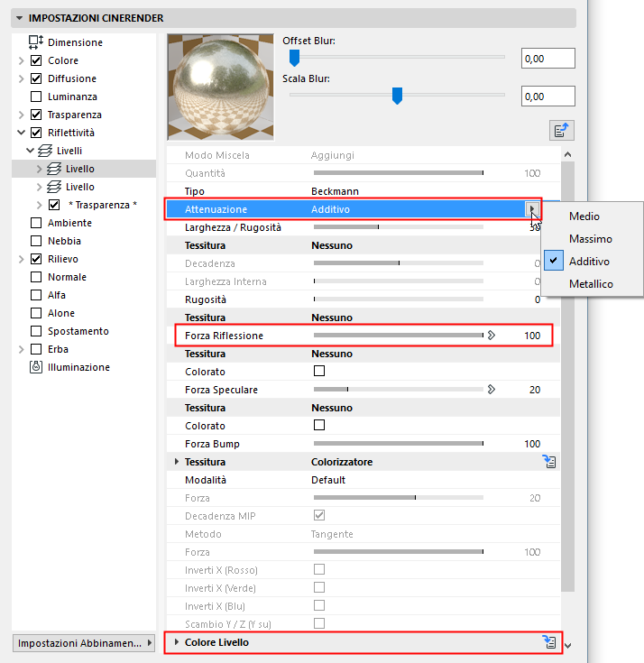Expand the highlighted Livello node
Viewport: 644px width, 663px height.
39,169
